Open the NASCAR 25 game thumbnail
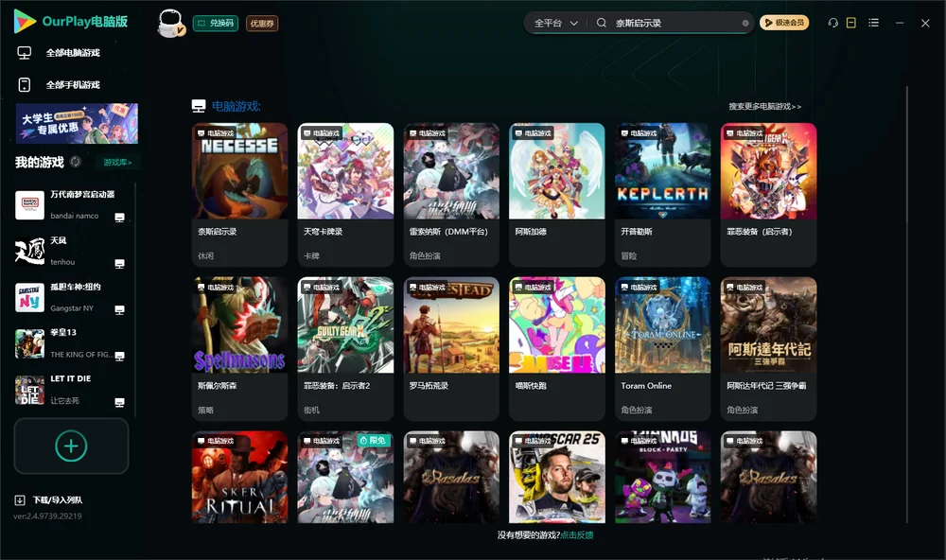 [x=557, y=477]
